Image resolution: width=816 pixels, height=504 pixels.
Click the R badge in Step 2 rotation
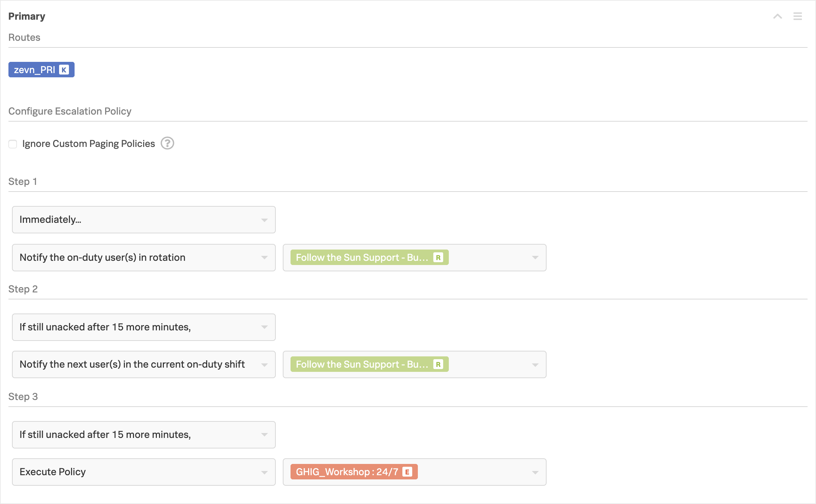point(438,364)
